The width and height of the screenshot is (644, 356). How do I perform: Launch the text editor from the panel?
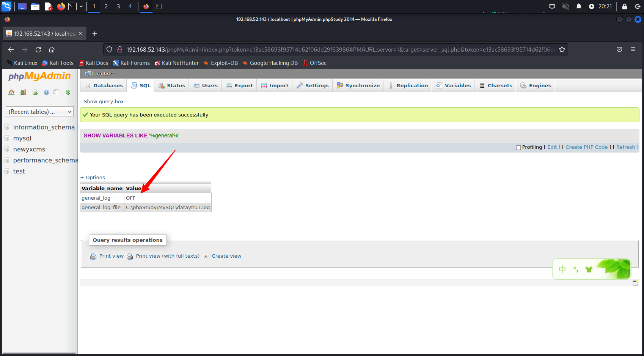pyautogui.click(x=48, y=6)
